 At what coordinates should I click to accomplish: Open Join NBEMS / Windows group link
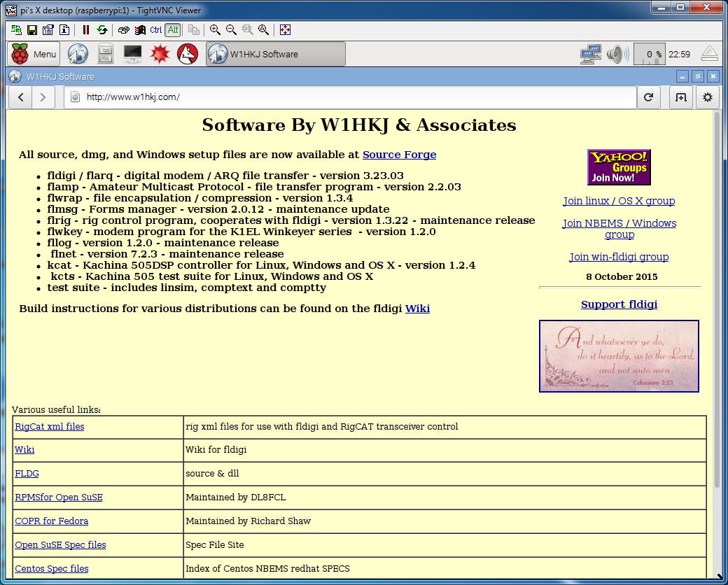click(619, 229)
